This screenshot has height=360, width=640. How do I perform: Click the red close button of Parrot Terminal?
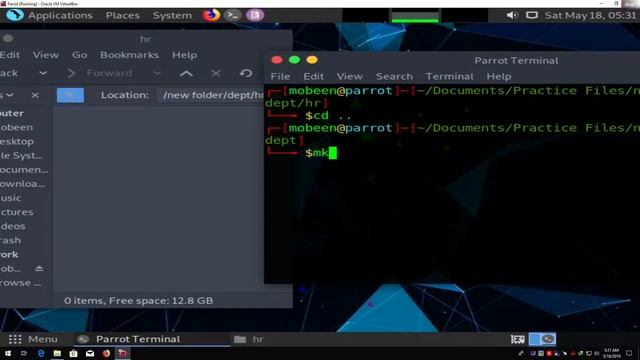[277, 60]
